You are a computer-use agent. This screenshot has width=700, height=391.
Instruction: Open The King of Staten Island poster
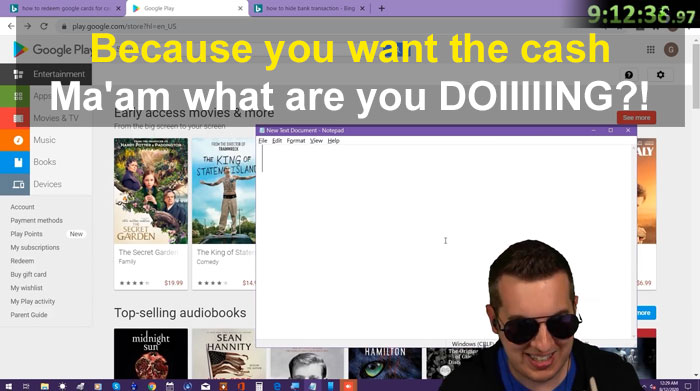(x=224, y=191)
